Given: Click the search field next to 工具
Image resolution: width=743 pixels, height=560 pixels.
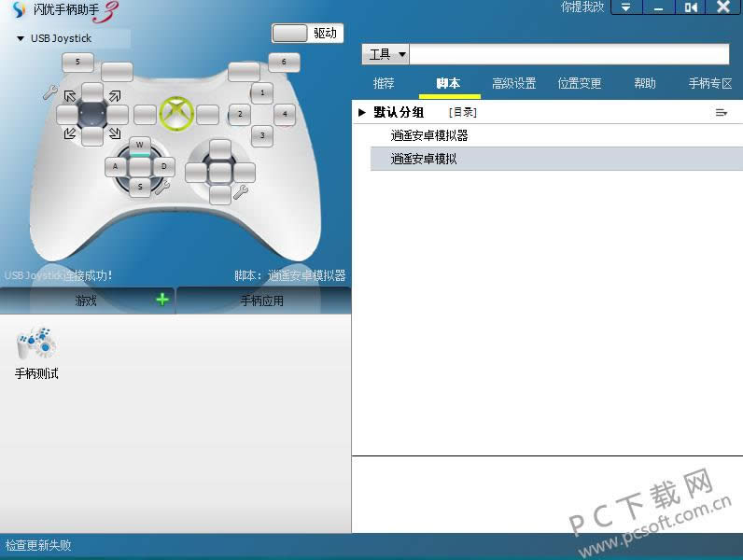Looking at the screenshot, I should point(569,55).
